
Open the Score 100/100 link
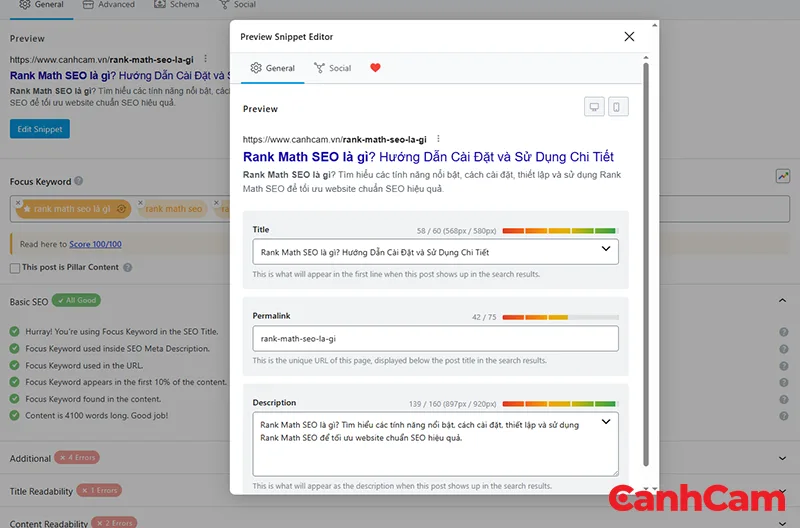[x=95, y=244]
